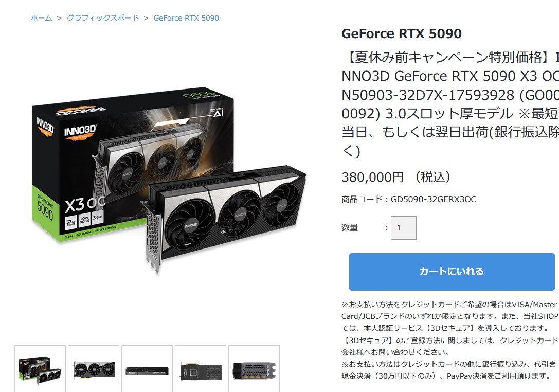Click the product code GD5090-32GERX3OC

pyautogui.click(x=409, y=199)
